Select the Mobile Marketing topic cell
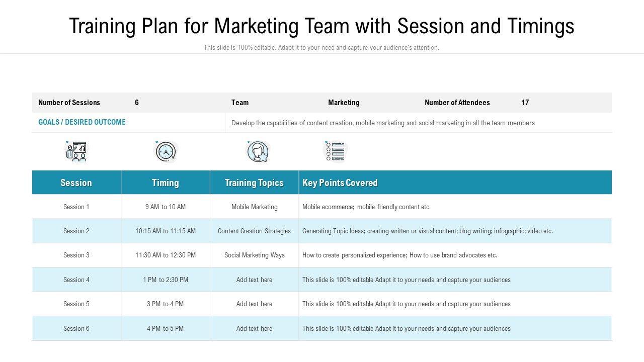 tap(254, 207)
